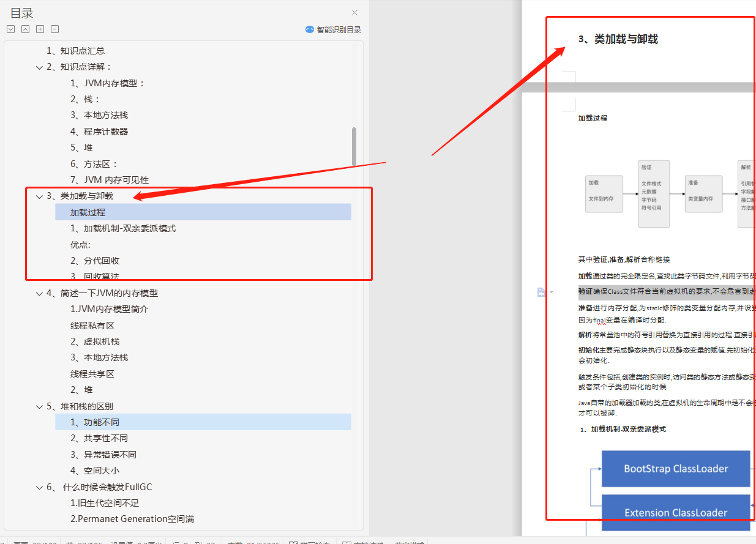Select 线程私有区 in the outline

point(92,326)
